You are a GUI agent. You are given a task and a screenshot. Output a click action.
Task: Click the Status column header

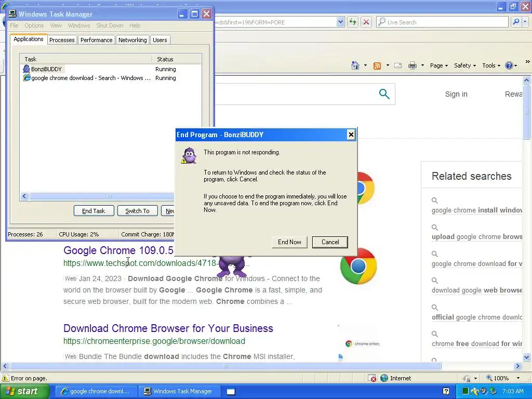tap(177, 59)
